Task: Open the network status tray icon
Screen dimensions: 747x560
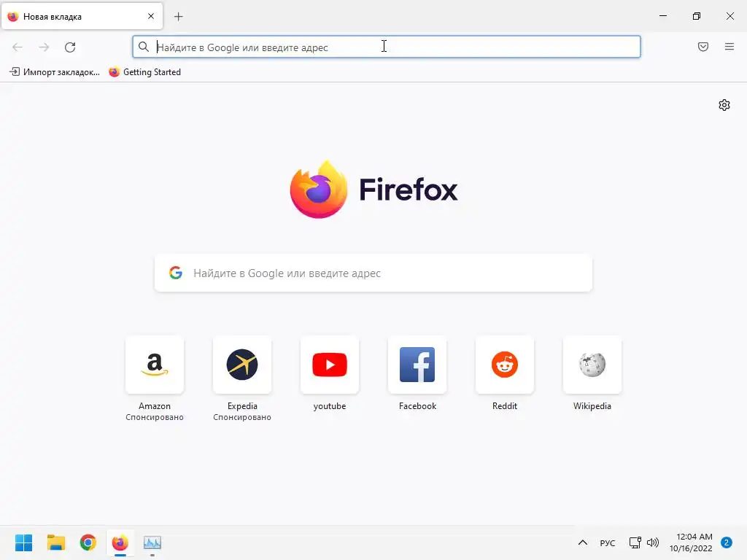Action: (x=635, y=542)
